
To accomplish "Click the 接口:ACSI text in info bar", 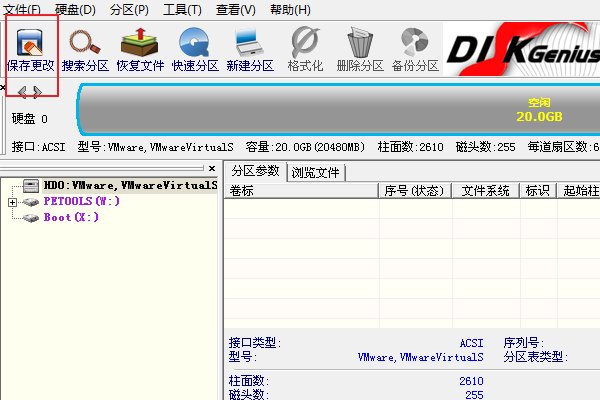I will click(38, 147).
